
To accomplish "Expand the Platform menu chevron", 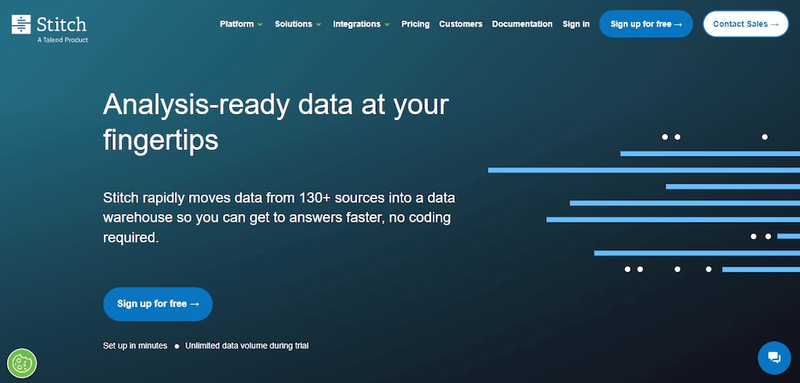I will tap(260, 24).
